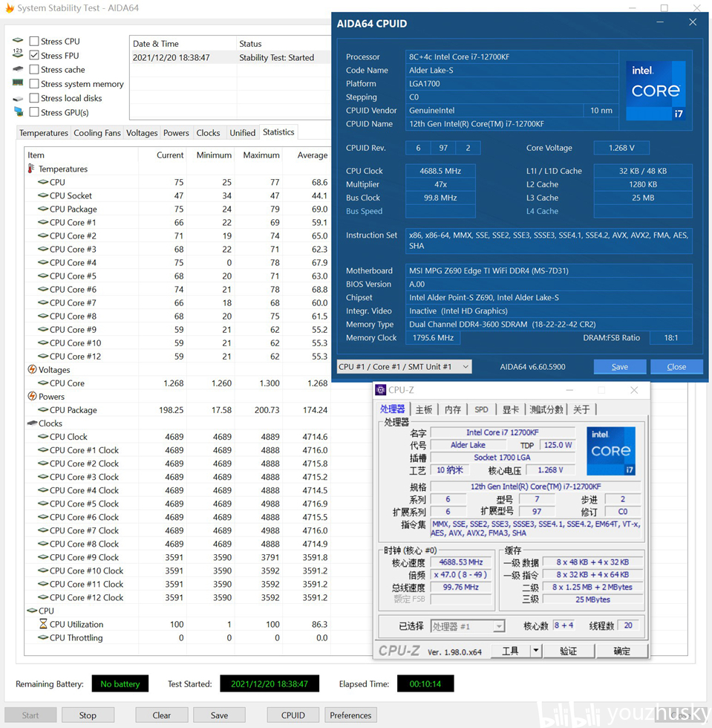The height and width of the screenshot is (728, 712).
Task: Click Close in the AIDA64 CPUID window
Action: pyautogui.click(x=676, y=367)
